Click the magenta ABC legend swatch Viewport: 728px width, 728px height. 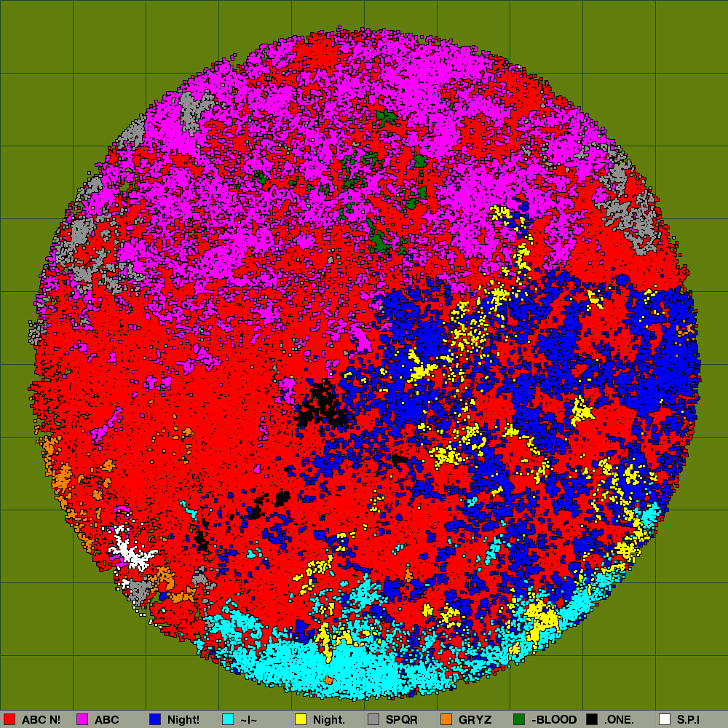pos(82,719)
